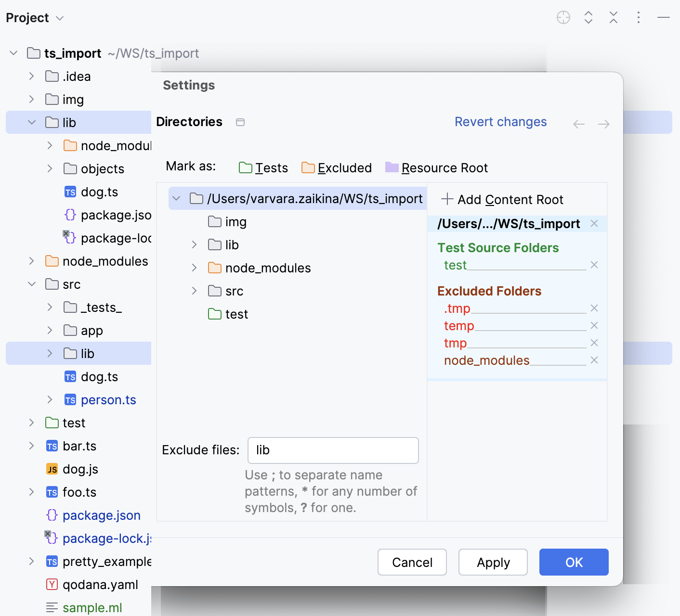Mark selection as Tests using green folder icon
The image size is (680, 616).
pos(246,167)
